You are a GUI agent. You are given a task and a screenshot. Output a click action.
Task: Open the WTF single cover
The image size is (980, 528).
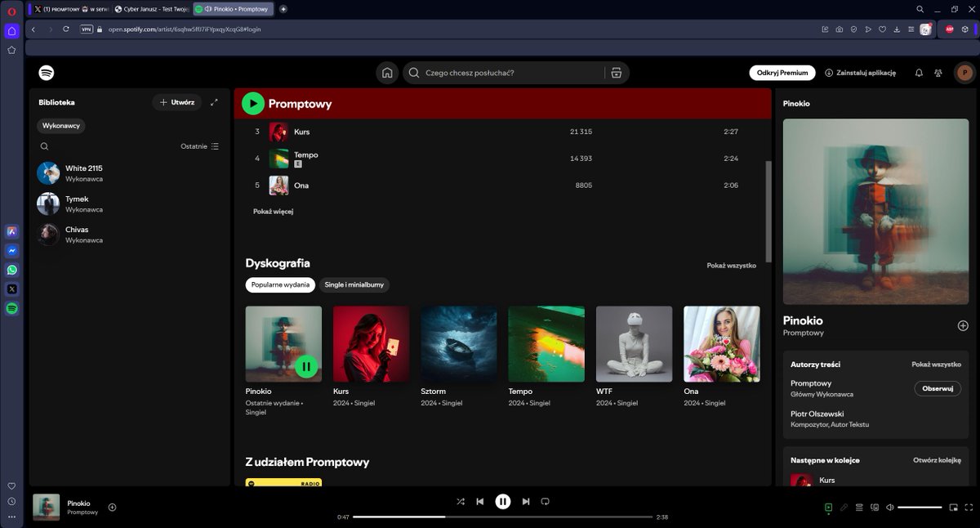coord(635,344)
